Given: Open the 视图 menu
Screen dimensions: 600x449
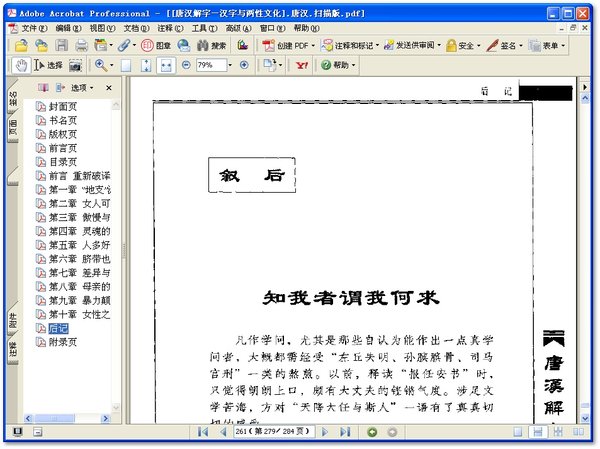Looking at the screenshot, I should click(102, 28).
